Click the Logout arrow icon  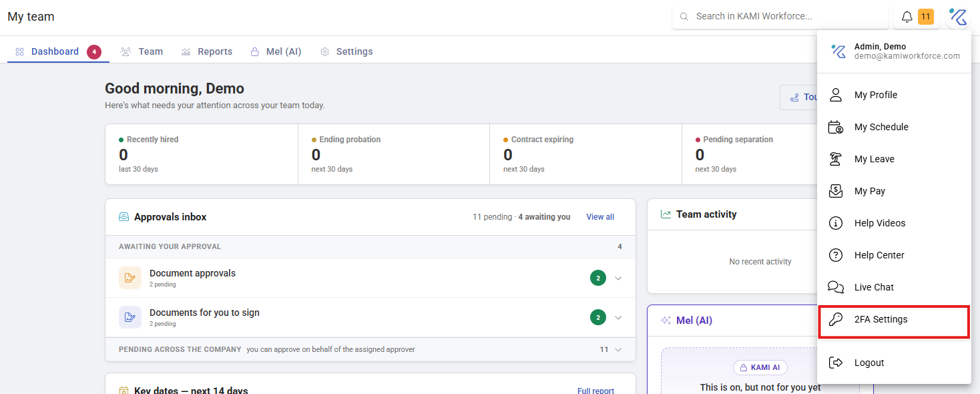pos(836,363)
